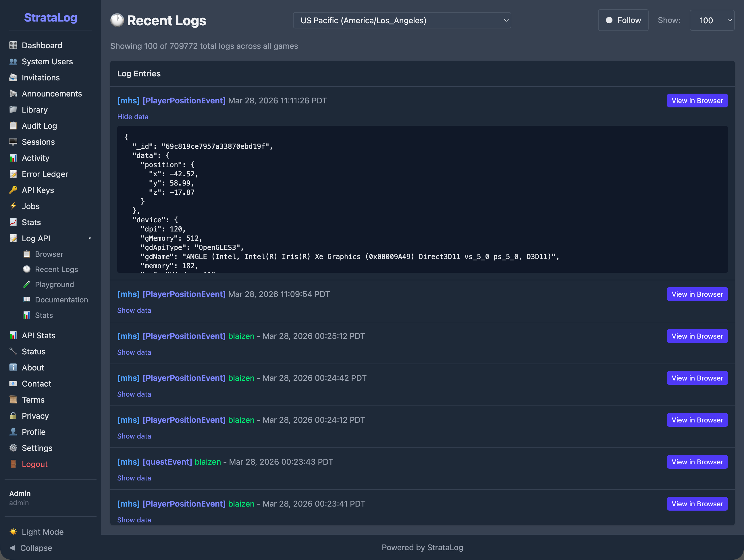Image resolution: width=744 pixels, height=560 pixels.
Task: Click View in Browser on the top entry
Action: 697,100
